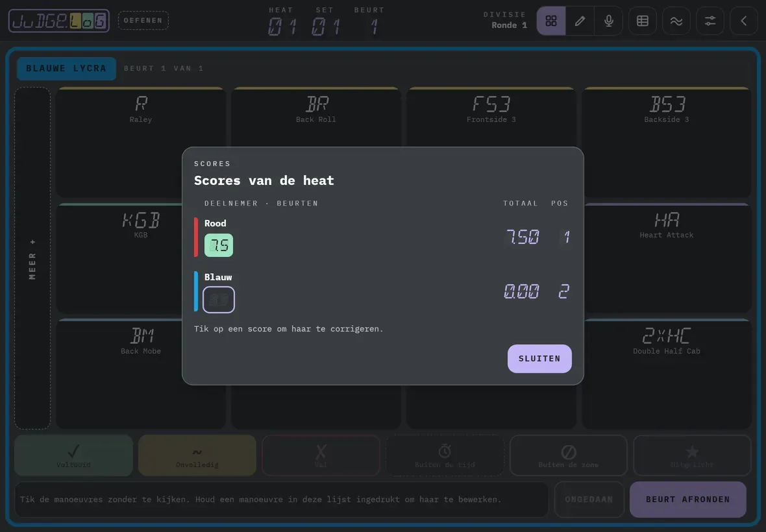The image size is (766, 532).
Task: Open the Divisie Ronde 1 selector
Action: coord(504,21)
